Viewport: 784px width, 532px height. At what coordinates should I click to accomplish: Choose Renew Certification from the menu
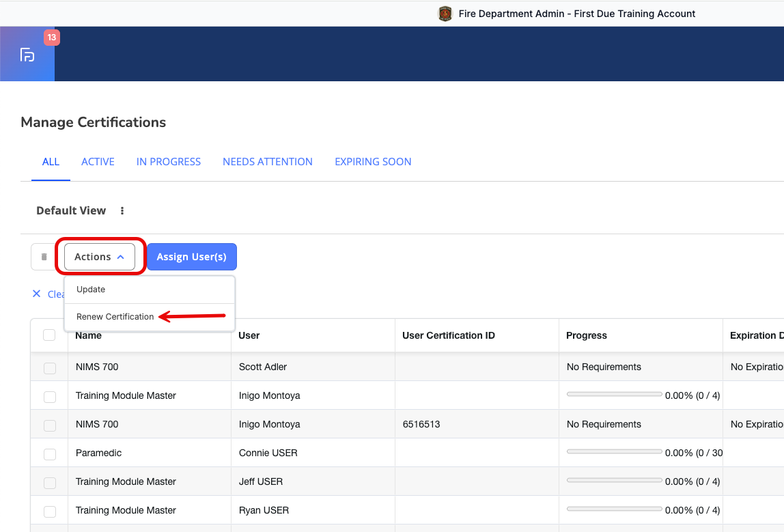click(x=115, y=317)
